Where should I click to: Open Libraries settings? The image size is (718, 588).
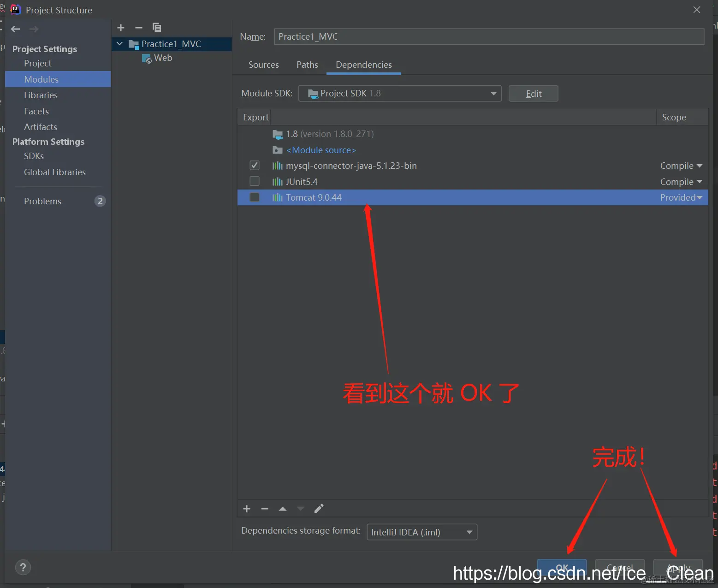point(41,95)
